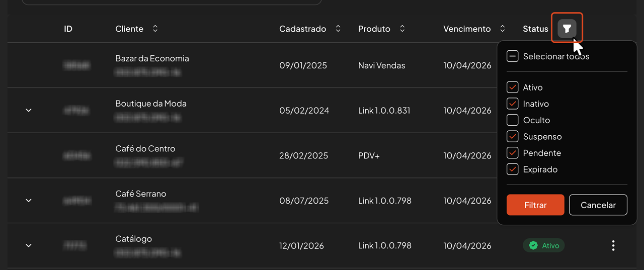Sort by Produto column arrows
The image size is (644, 270).
[402, 29]
